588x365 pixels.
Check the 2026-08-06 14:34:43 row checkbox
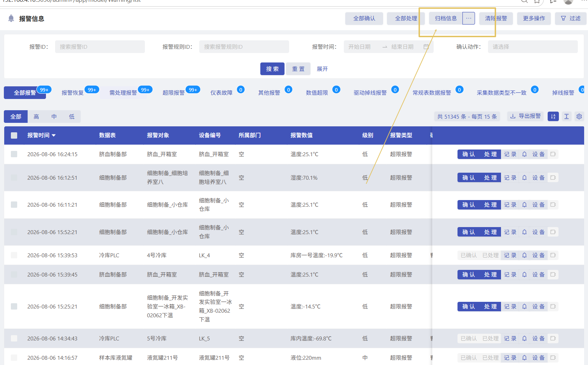click(x=14, y=338)
